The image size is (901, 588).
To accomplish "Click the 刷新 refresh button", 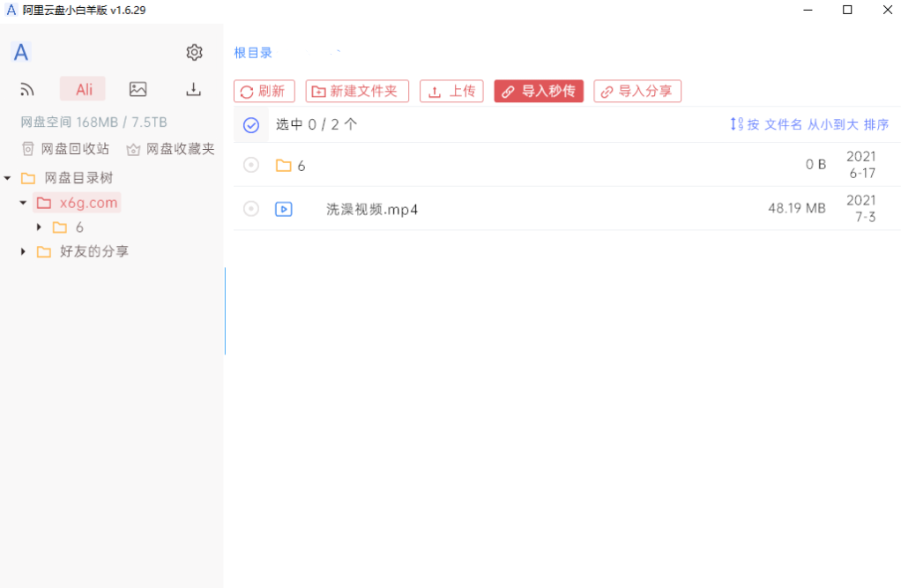I will 264,91.
